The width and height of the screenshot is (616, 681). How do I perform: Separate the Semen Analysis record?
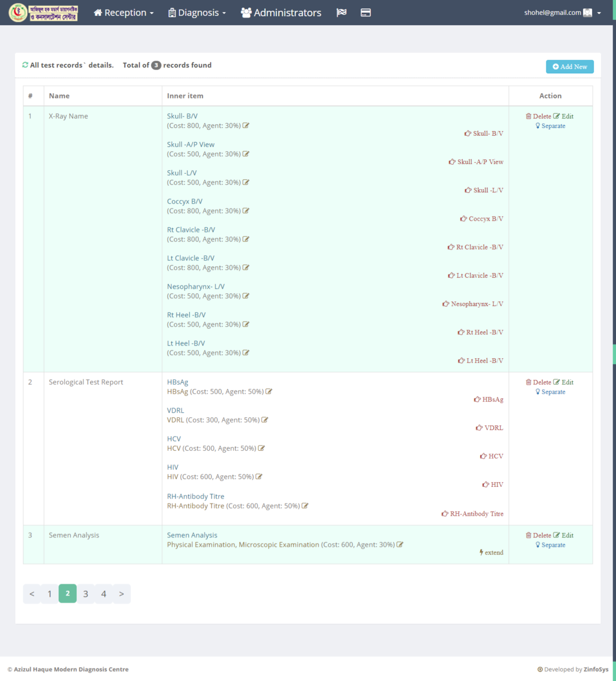(x=550, y=545)
